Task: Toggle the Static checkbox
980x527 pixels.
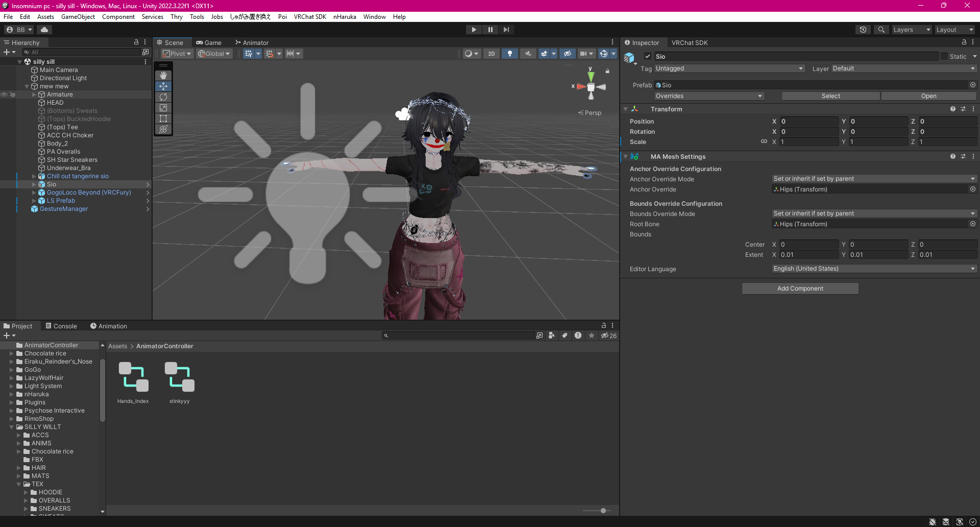Action: (944, 57)
